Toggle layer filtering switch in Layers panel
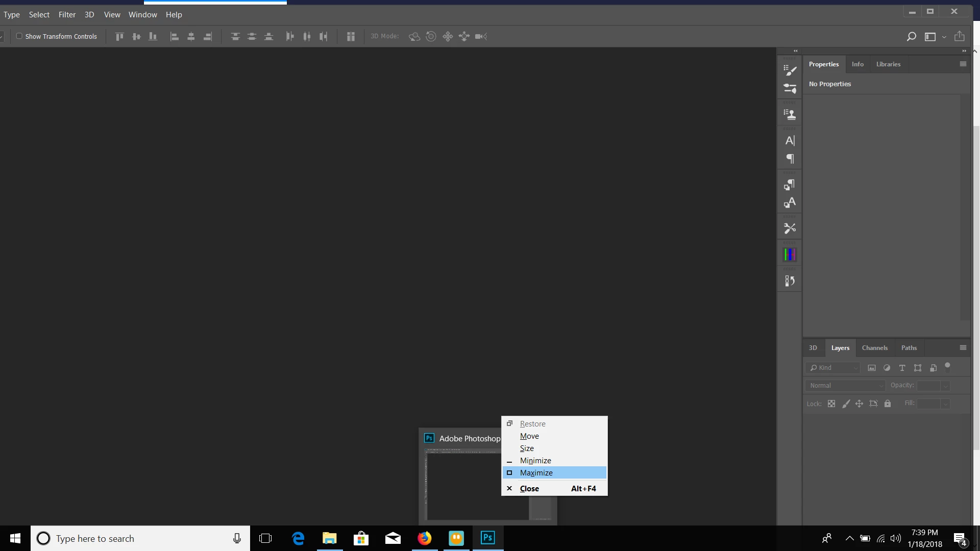 click(947, 367)
